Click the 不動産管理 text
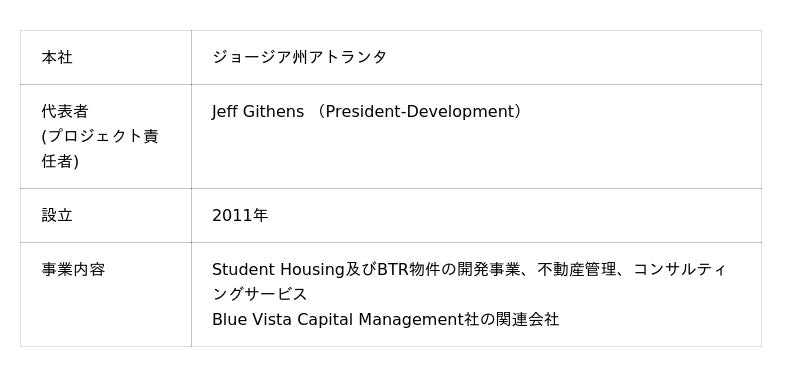This screenshot has width=800, height=377. tap(577, 269)
